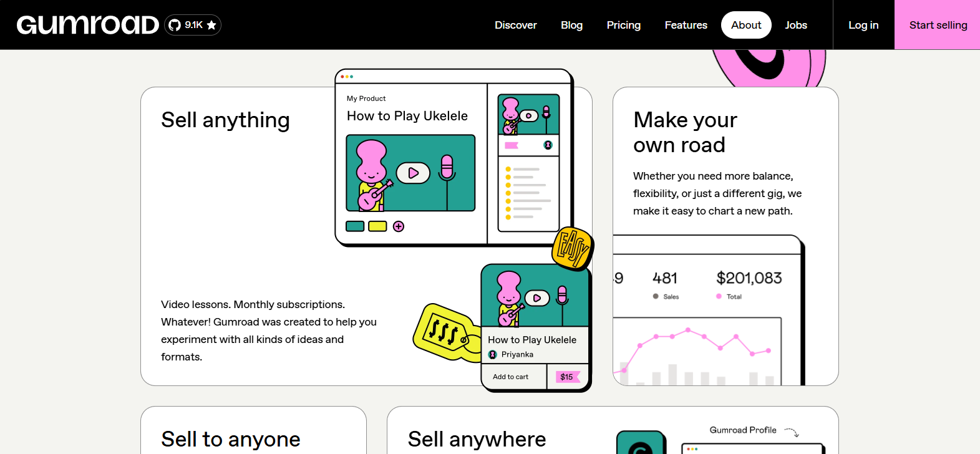
Task: Click the teal color swatch under the video
Action: 355,226
